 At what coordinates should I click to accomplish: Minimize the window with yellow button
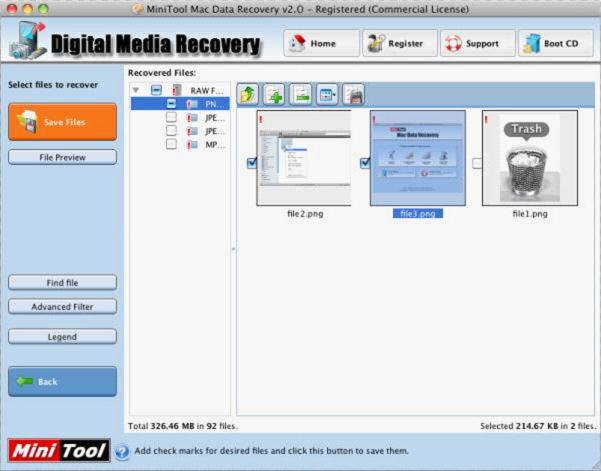pos(28,8)
